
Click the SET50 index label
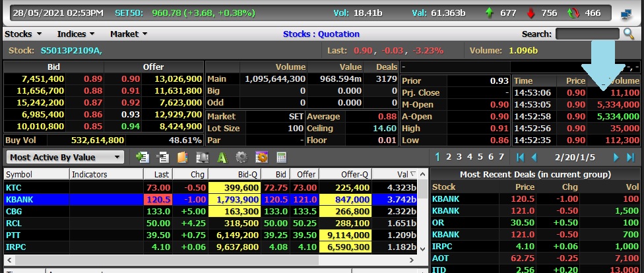pos(129,13)
